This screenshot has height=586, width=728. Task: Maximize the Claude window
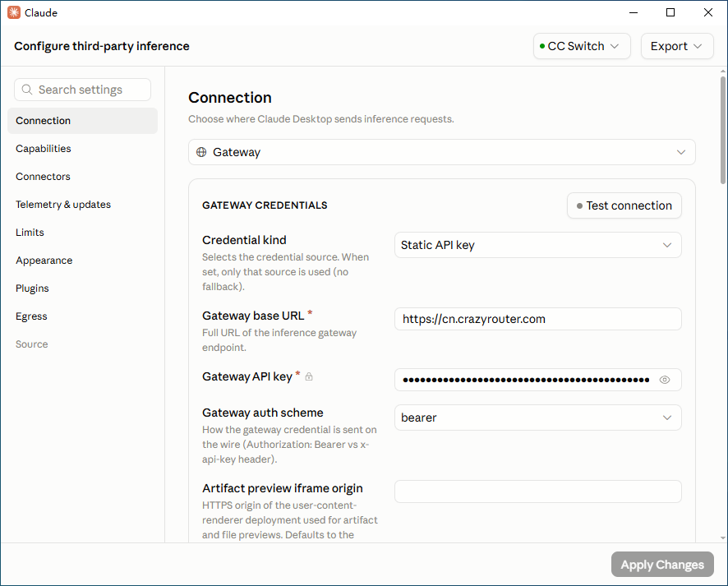click(670, 12)
